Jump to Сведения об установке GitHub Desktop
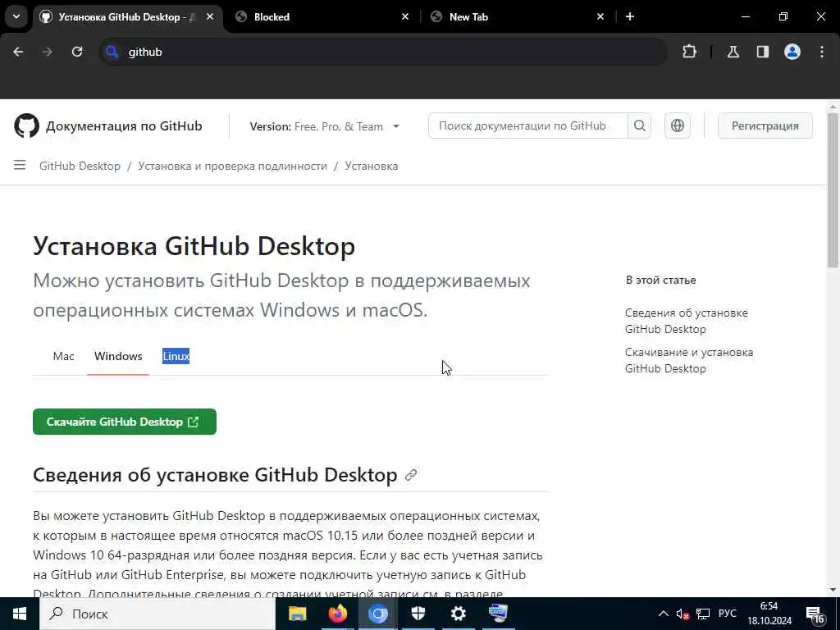 click(687, 321)
